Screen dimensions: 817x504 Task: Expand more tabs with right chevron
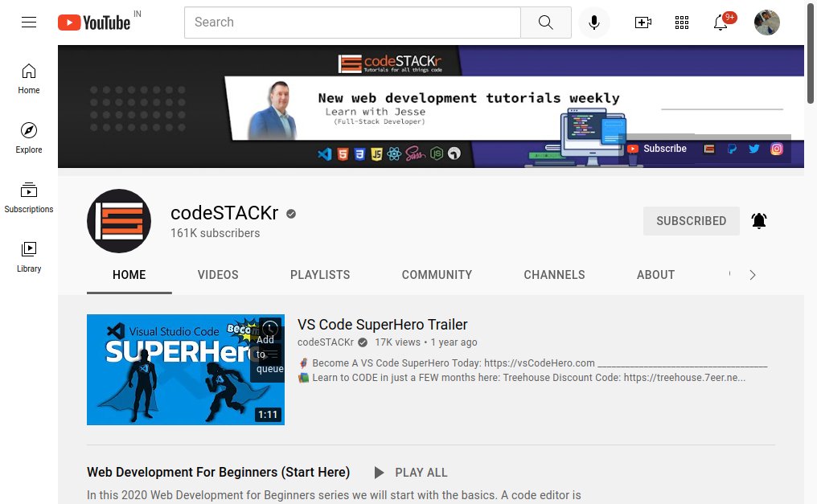(x=753, y=275)
